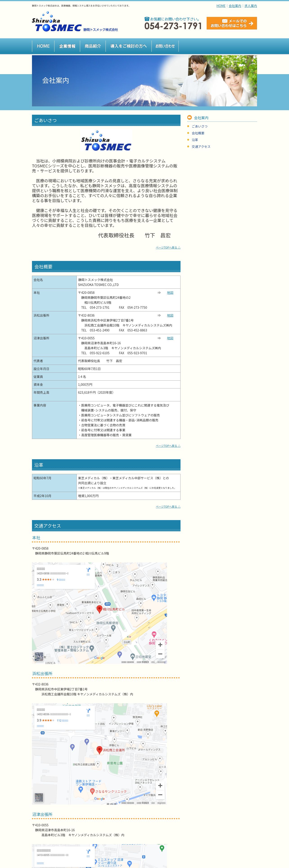The image size is (289, 868).
Task: Click the Google logo on 本社 map
Action: coord(99,658)
